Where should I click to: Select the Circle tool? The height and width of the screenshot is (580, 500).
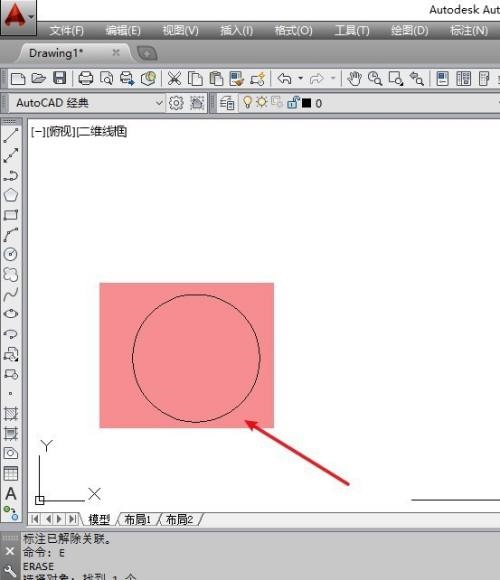11,254
